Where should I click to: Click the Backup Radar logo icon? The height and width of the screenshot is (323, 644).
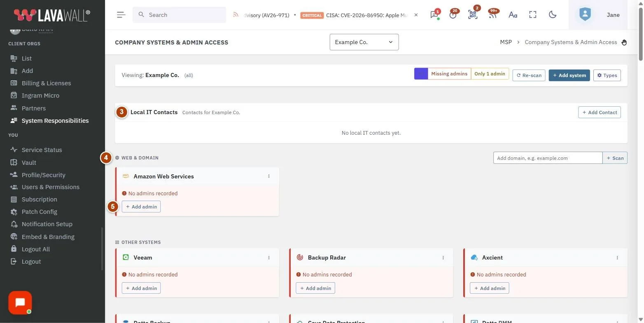pyautogui.click(x=300, y=257)
